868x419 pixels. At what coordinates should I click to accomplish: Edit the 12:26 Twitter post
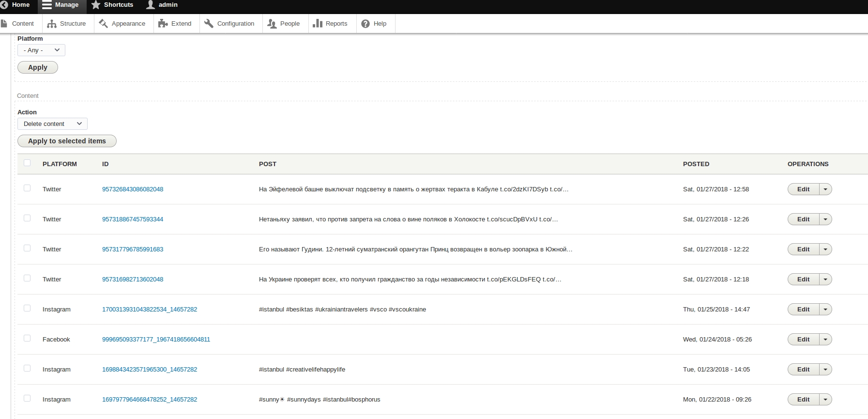(804, 219)
